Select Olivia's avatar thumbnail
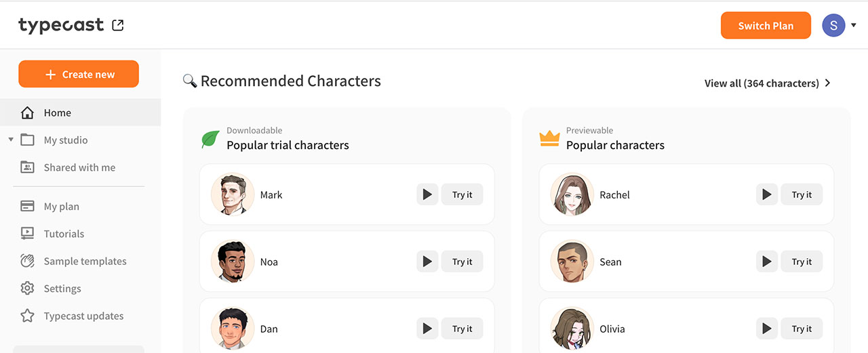 pyautogui.click(x=572, y=329)
